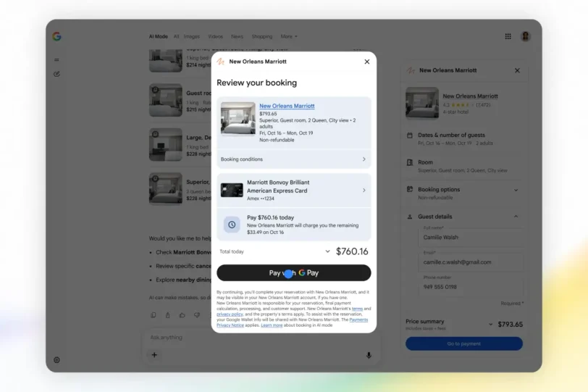Screen dimensions: 588x392
Task: Click the Marriott logo in the dialog header
Action: pos(221,62)
